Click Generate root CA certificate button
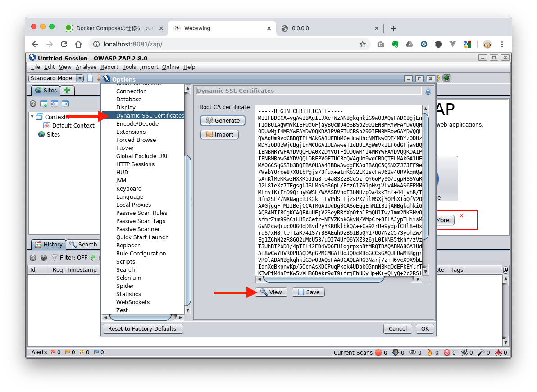Image resolution: width=537 pixels, height=392 pixels. (x=223, y=121)
